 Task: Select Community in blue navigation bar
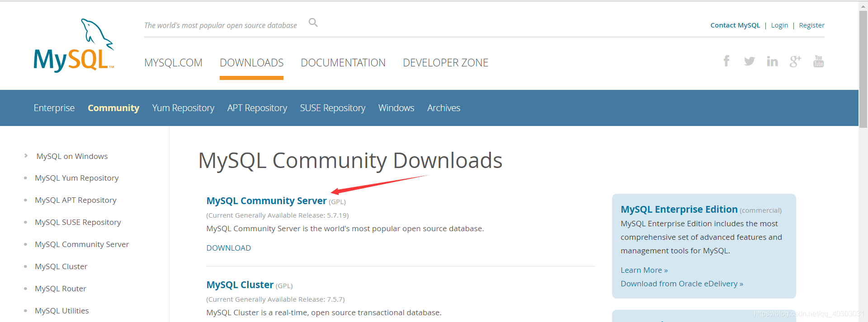[113, 108]
